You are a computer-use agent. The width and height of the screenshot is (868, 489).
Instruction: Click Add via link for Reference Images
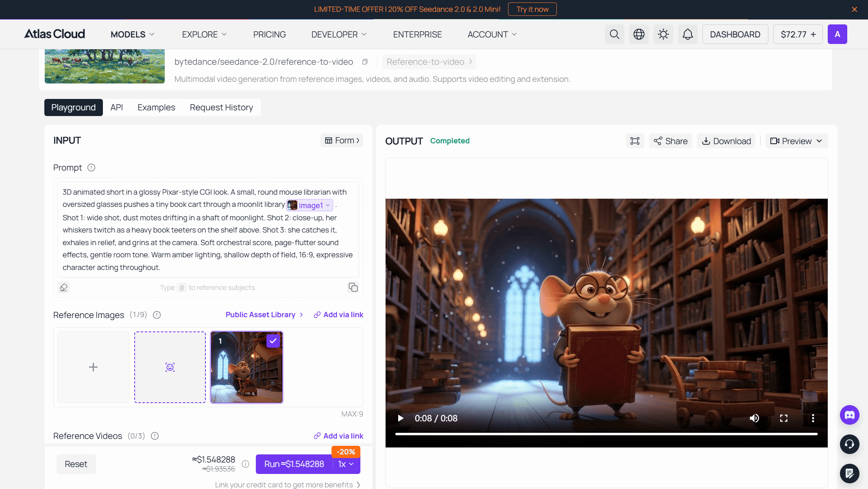click(338, 315)
